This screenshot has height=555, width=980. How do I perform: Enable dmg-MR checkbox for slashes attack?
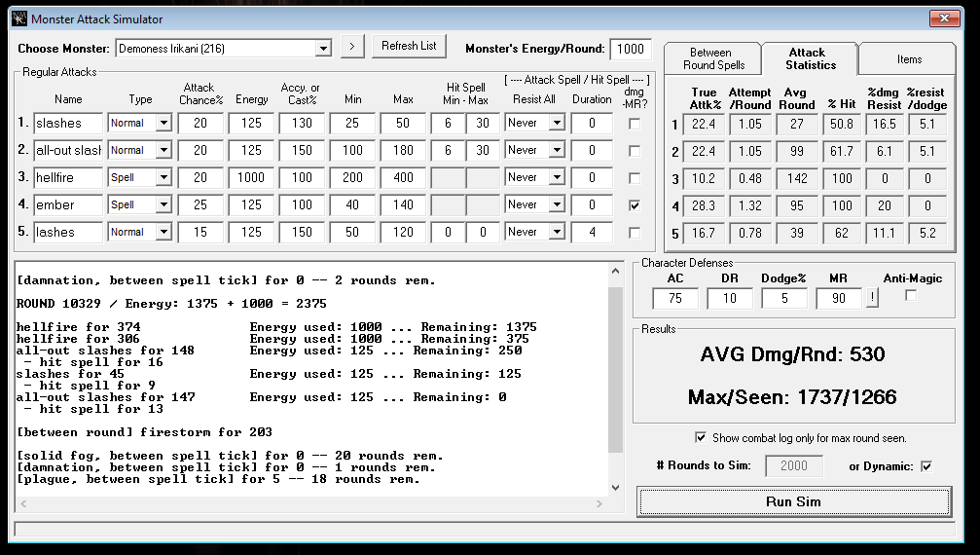pos(635,124)
